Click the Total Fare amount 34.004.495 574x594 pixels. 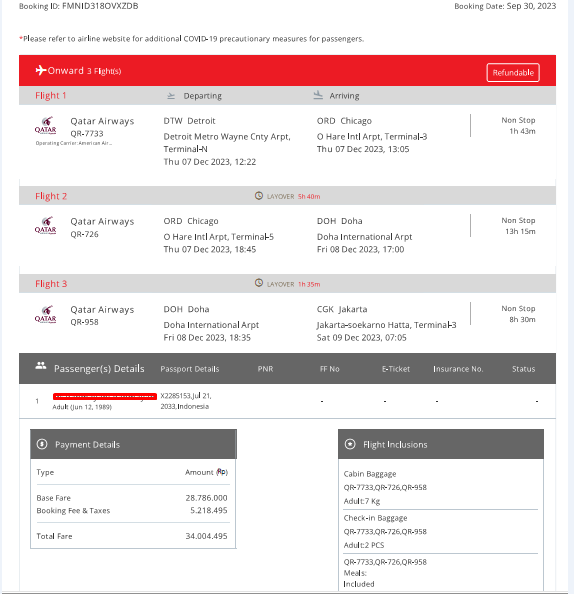point(206,536)
